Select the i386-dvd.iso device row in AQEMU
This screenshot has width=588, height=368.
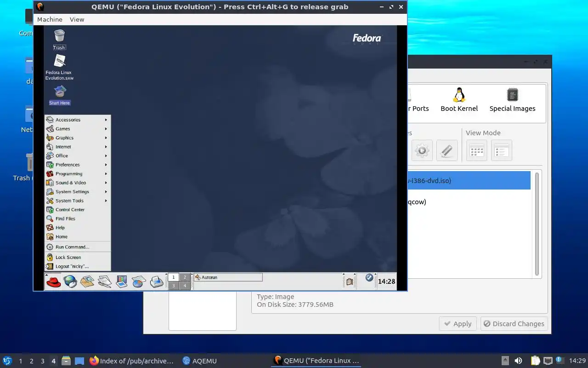[469, 181]
